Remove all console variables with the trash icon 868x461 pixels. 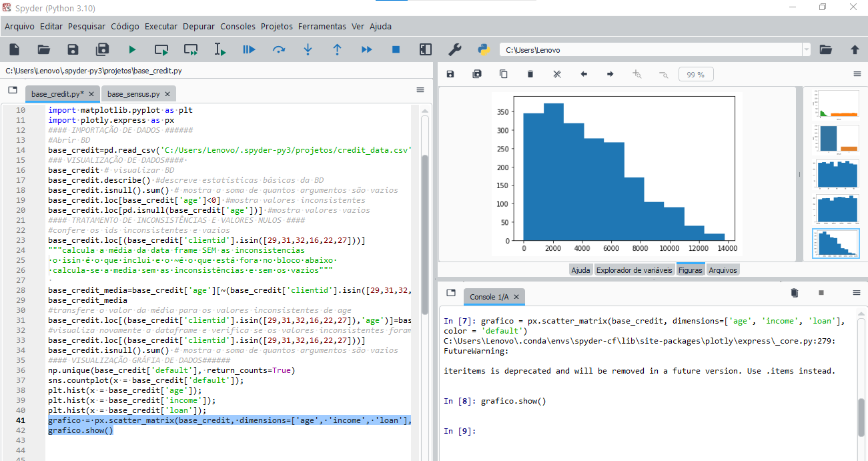[793, 292]
